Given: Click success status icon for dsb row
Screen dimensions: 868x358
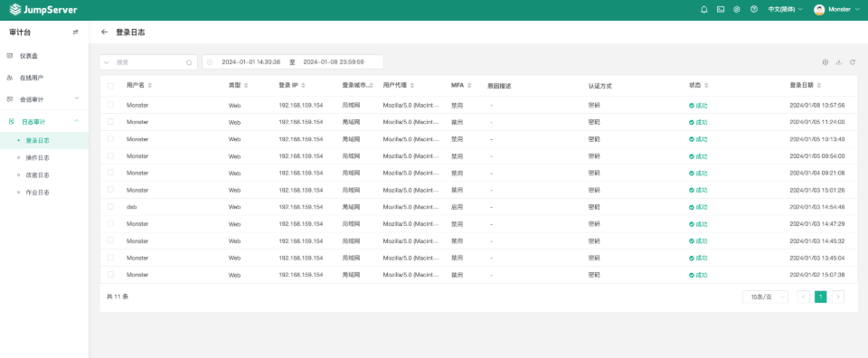Looking at the screenshot, I should [x=692, y=207].
